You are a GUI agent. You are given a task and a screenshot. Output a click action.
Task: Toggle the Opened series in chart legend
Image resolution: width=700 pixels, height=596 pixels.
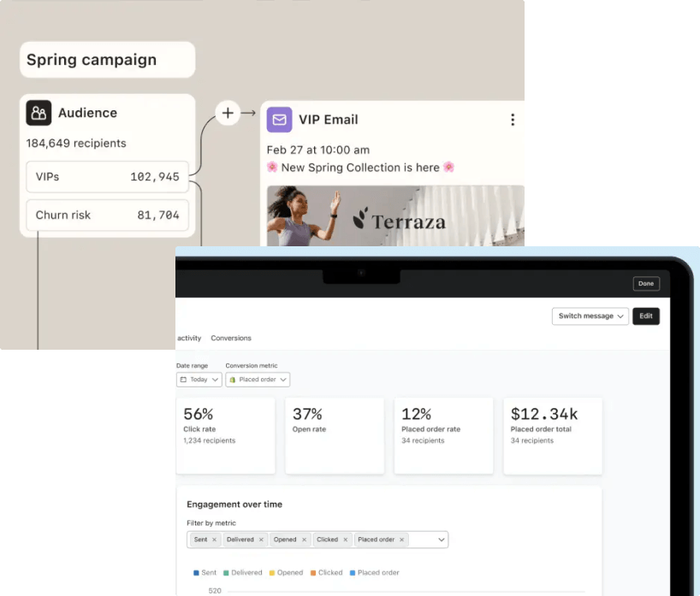coord(285,573)
